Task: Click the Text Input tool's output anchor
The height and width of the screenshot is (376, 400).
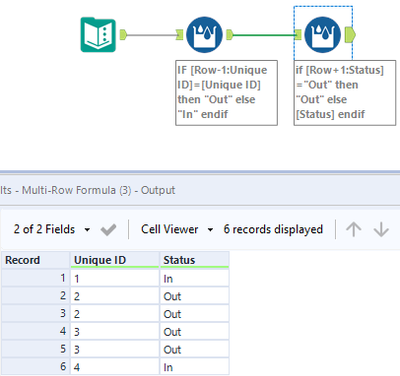Action: click(123, 35)
